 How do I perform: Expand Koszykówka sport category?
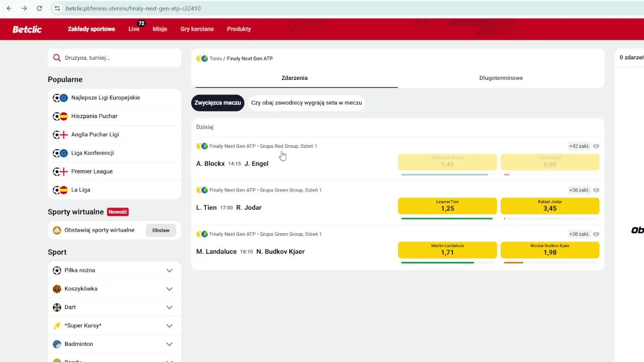170,289
